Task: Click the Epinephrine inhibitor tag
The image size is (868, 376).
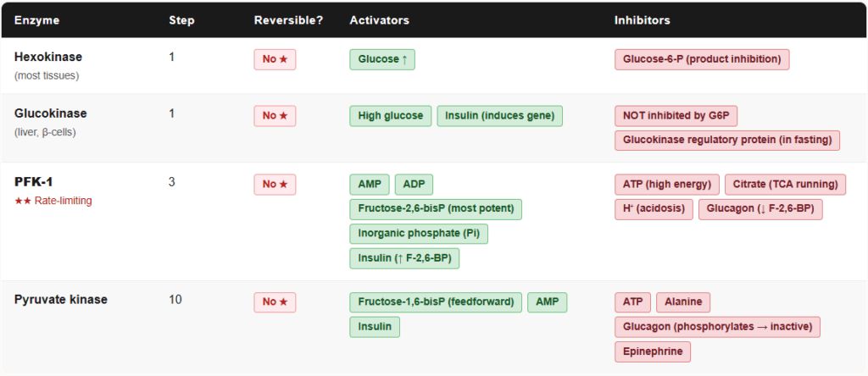Action: pos(653,351)
